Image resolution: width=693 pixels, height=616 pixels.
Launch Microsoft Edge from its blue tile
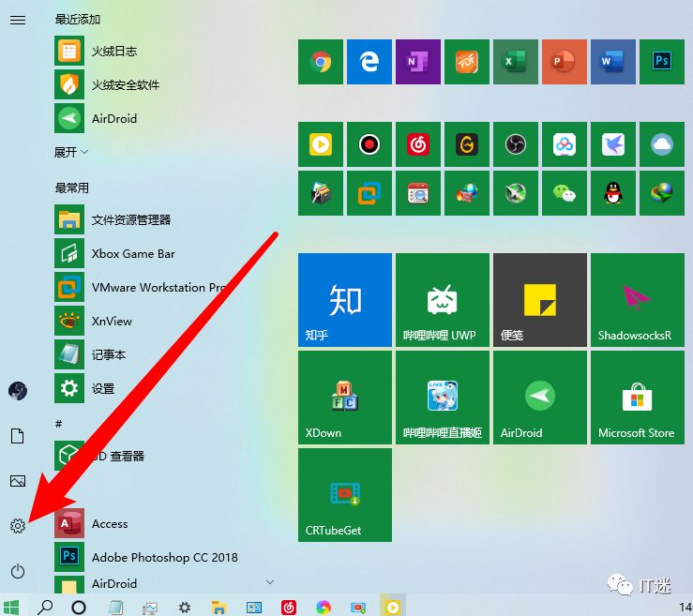pos(369,62)
